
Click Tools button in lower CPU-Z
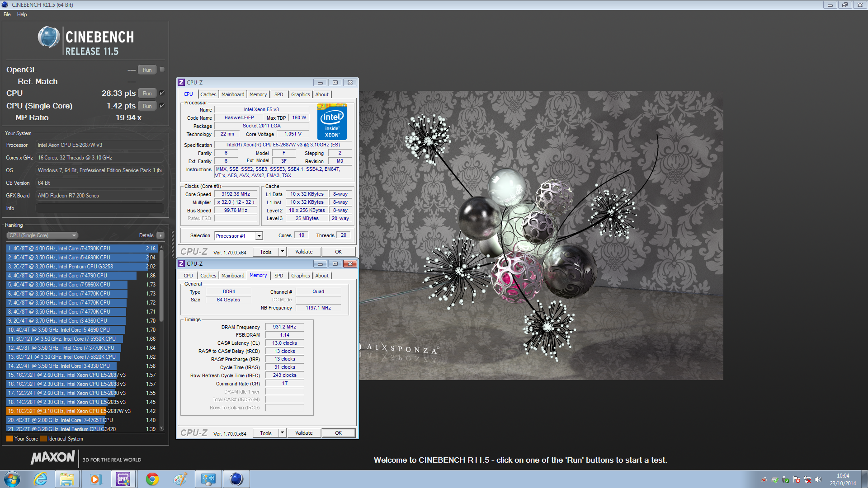pyautogui.click(x=266, y=433)
